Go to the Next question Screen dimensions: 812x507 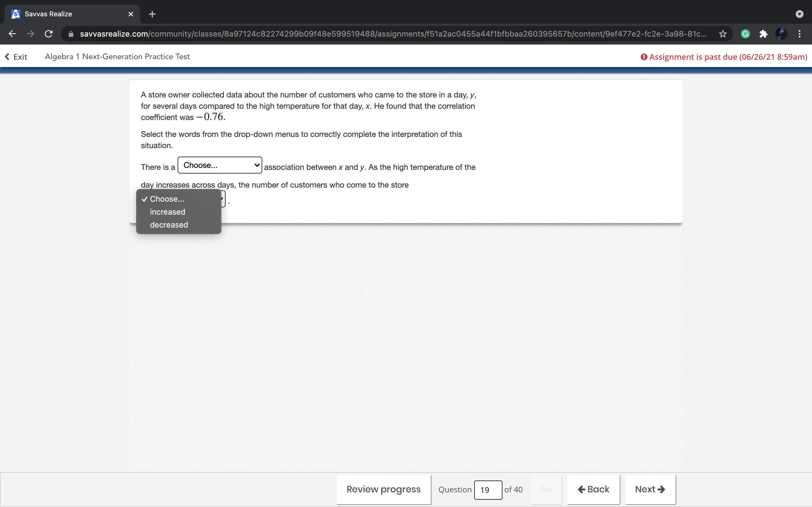point(650,489)
